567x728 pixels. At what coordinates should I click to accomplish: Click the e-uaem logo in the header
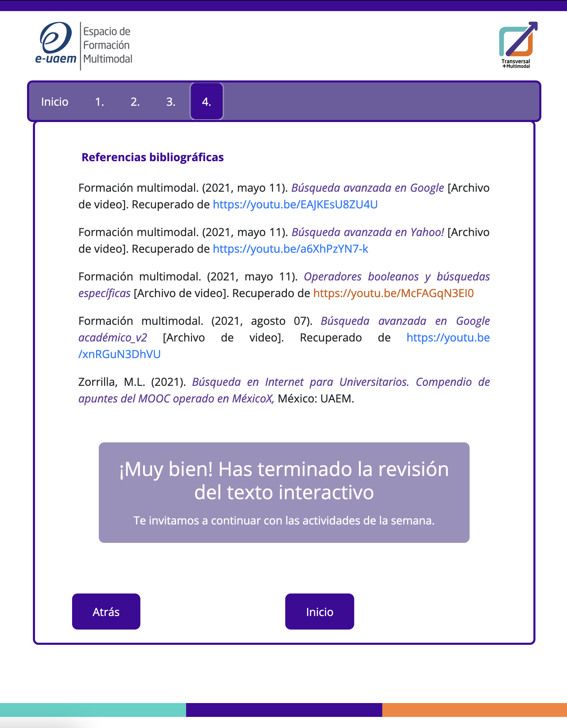55,43
